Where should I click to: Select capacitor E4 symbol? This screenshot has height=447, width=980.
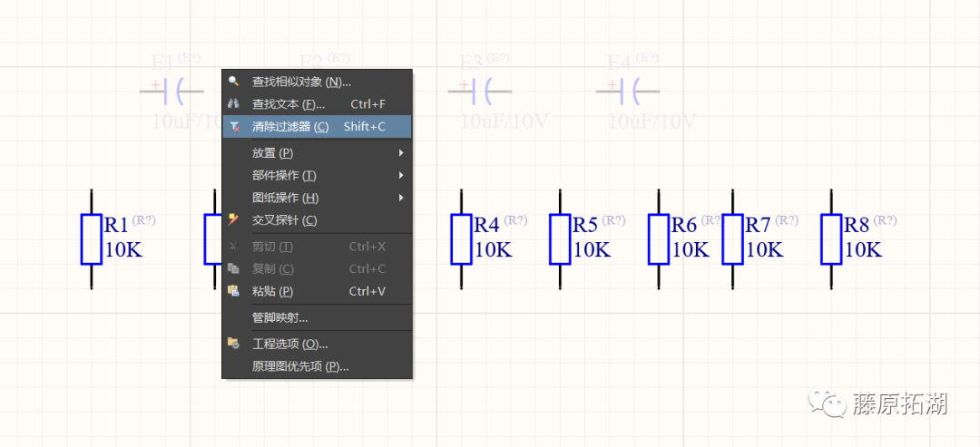point(628,92)
